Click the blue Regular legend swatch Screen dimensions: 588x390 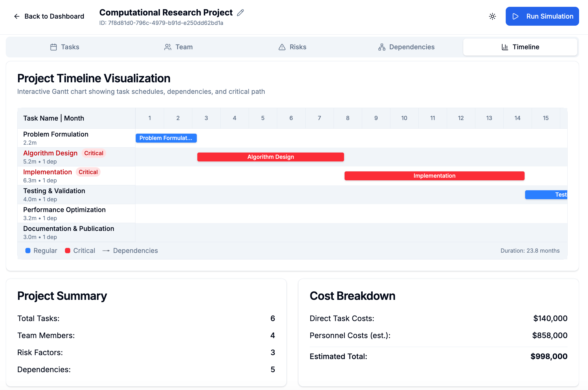pos(28,251)
